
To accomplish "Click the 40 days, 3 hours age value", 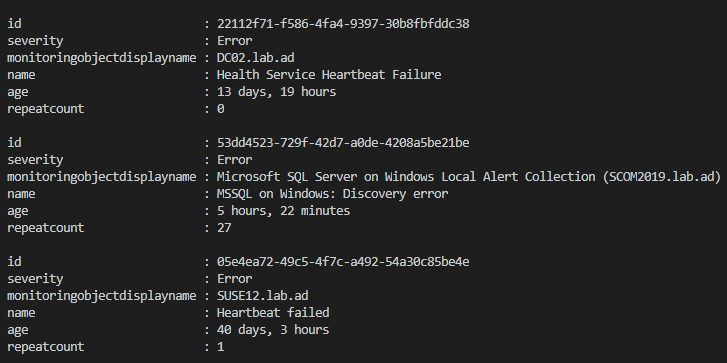I will coord(273,330).
